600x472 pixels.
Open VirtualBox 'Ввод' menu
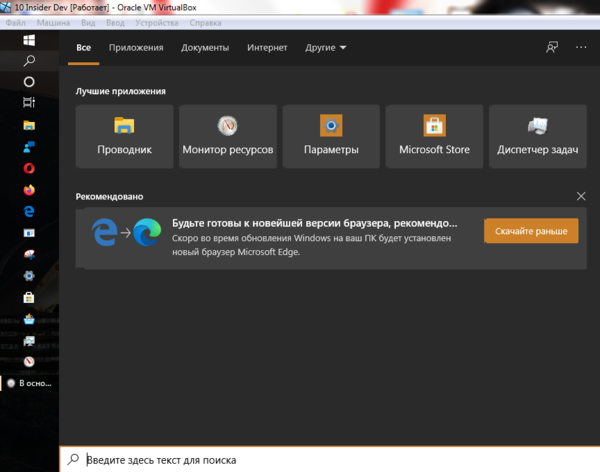115,23
